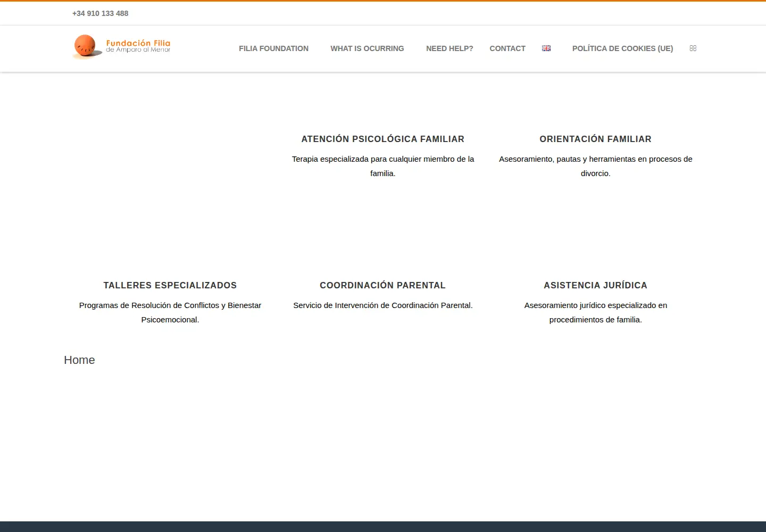
Task: Go to the Need Help? menu item
Action: pos(449,48)
